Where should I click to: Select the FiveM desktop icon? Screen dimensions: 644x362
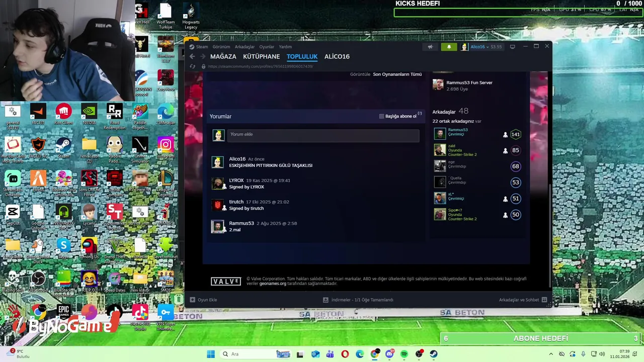(x=38, y=181)
